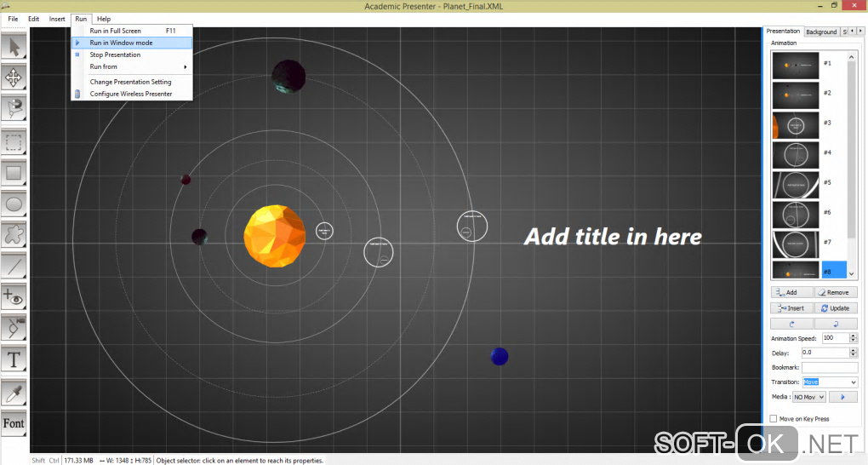Choose the lasso select tool
The height and width of the screenshot is (465, 868).
tap(14, 109)
